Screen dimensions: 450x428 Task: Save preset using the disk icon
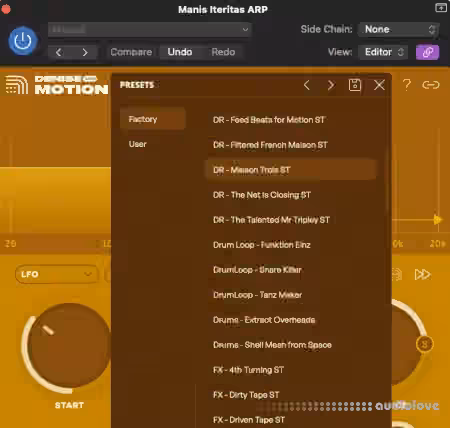click(355, 85)
